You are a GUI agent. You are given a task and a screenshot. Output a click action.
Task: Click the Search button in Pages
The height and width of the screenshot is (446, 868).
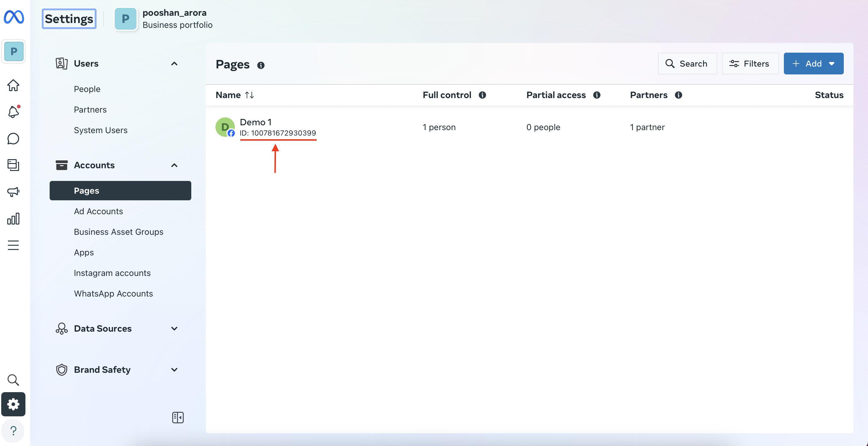[687, 63]
